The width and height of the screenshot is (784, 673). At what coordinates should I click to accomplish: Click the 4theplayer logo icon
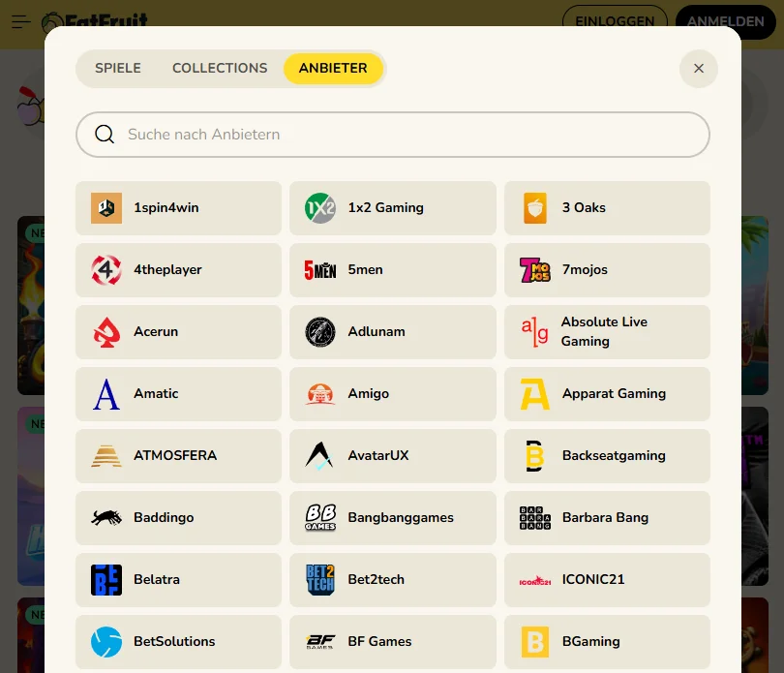pyautogui.click(x=106, y=270)
